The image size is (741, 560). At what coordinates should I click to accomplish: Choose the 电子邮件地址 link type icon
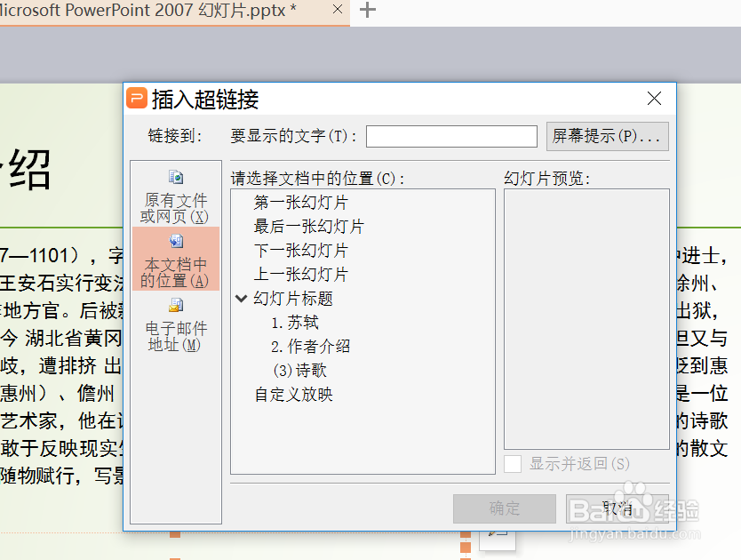(x=175, y=306)
